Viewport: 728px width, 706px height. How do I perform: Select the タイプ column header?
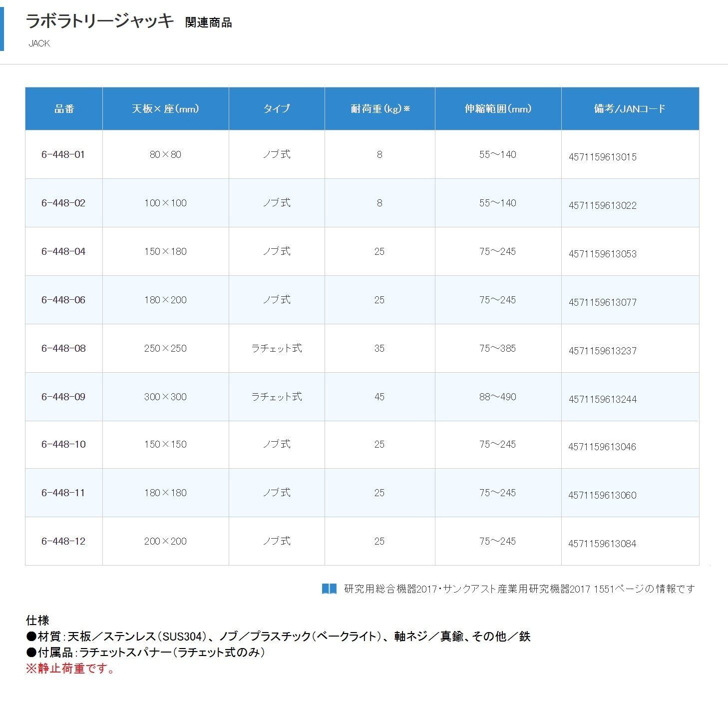pos(277,109)
